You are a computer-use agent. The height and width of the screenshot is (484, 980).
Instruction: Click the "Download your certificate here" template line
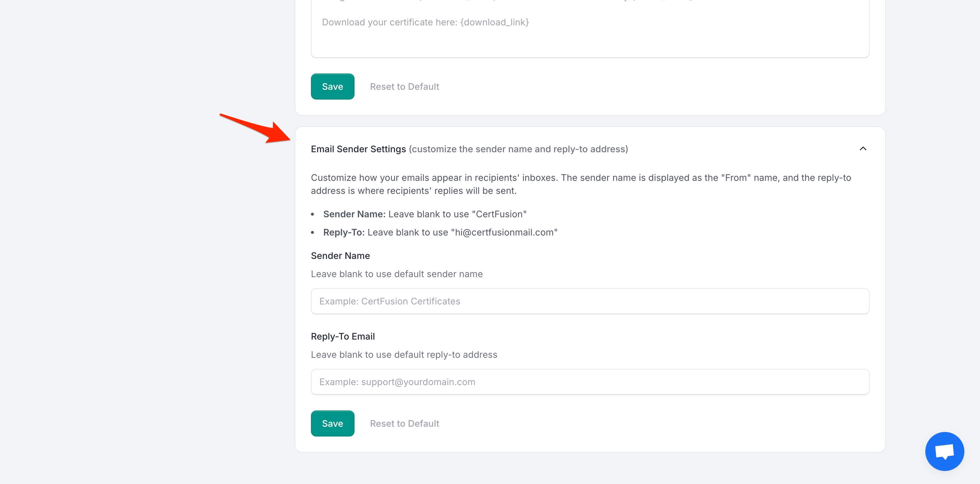(x=425, y=22)
